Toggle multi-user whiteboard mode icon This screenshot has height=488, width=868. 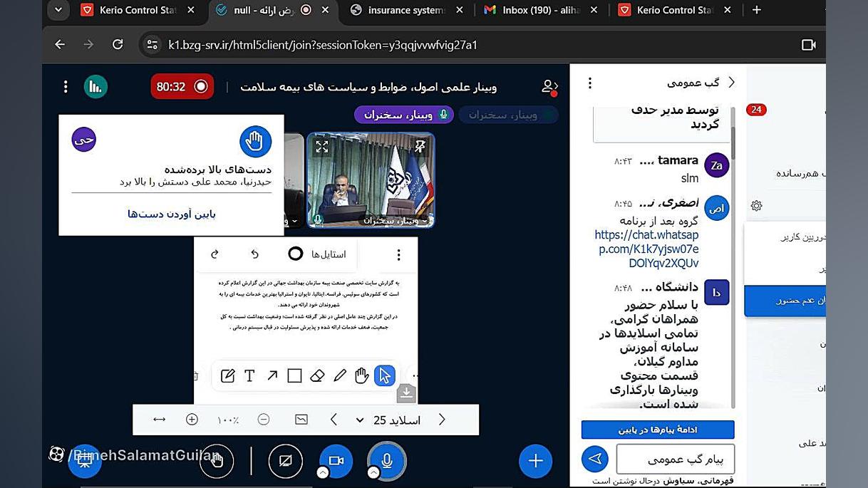(301, 420)
